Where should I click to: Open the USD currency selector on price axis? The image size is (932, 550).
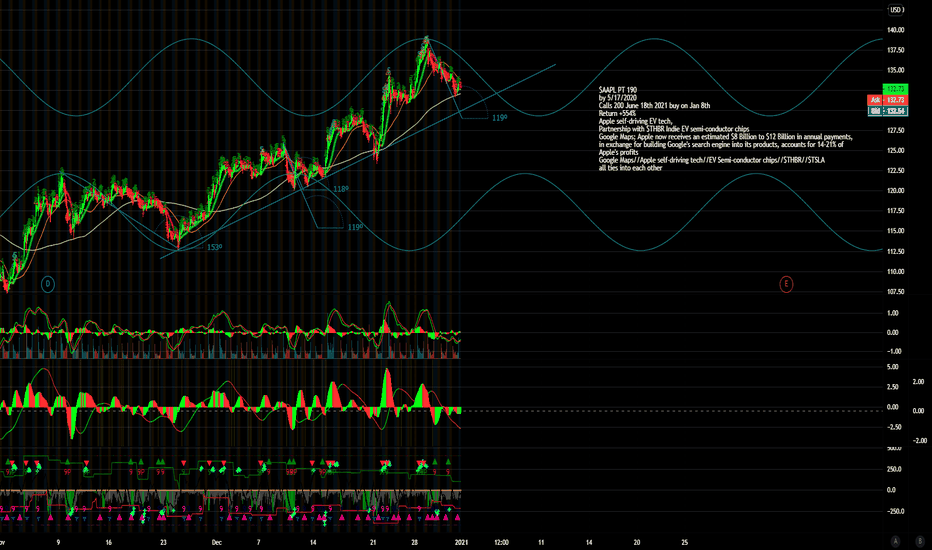pyautogui.click(x=896, y=10)
